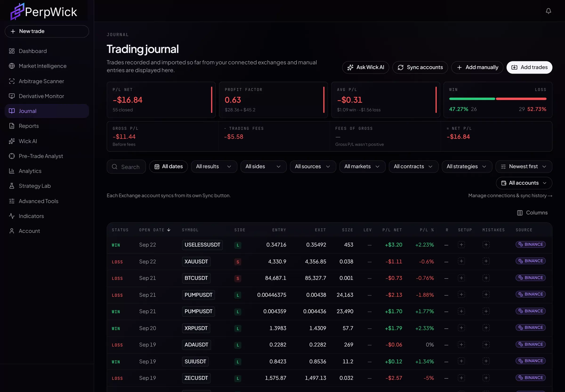Open notifications bell icon
This screenshot has height=392, width=565.
(548, 11)
